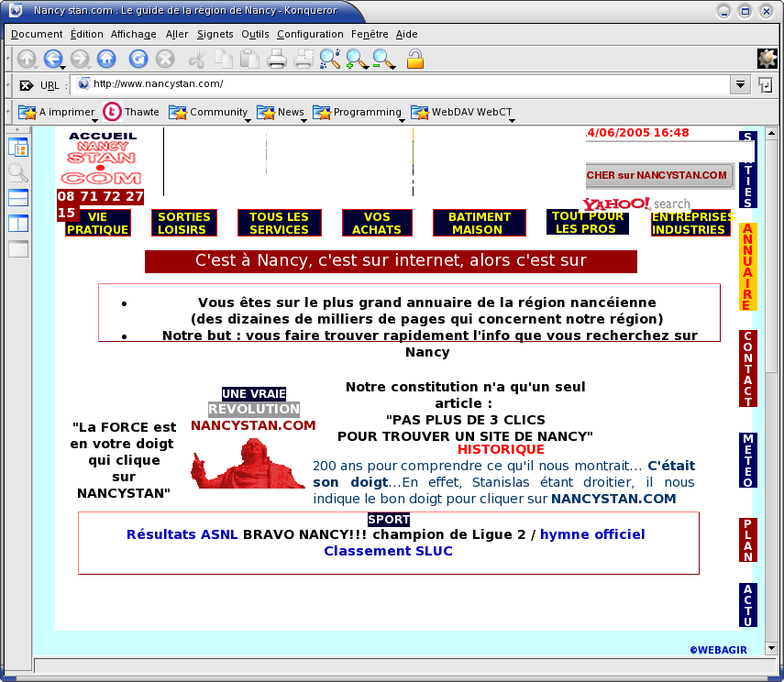Open the Affichage menu
The image size is (784, 682).
pos(134,34)
